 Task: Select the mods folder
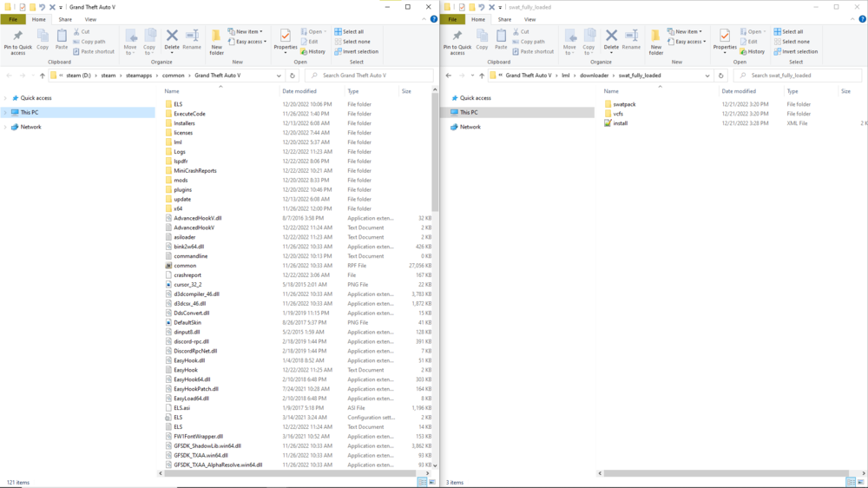pos(181,180)
